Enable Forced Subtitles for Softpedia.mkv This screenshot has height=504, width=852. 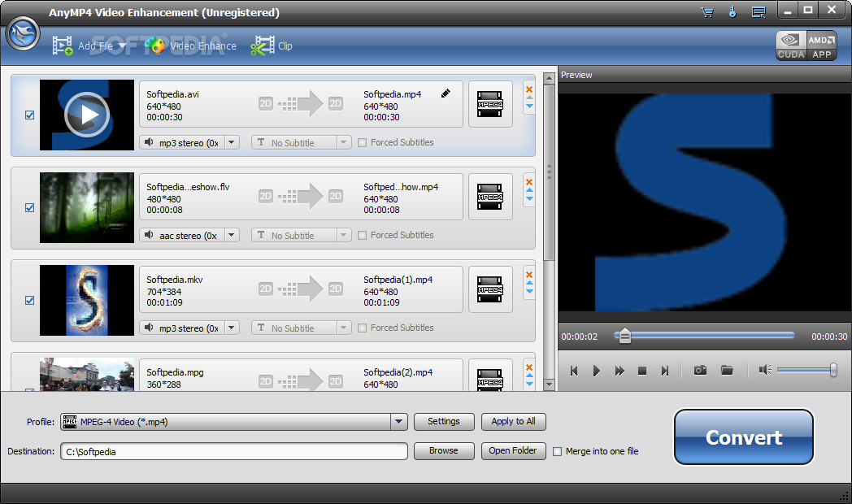(x=363, y=328)
